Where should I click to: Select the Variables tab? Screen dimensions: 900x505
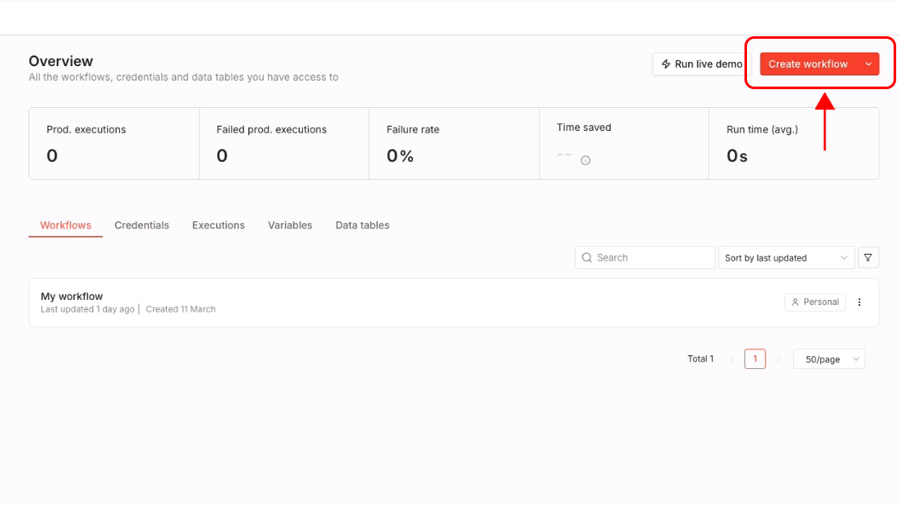[x=290, y=225]
